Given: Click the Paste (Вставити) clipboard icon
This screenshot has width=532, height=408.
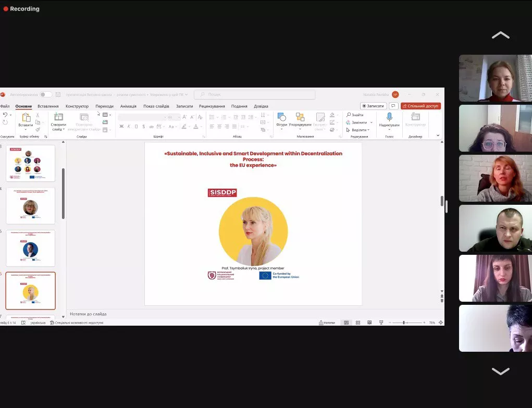Looking at the screenshot, I should (26, 117).
